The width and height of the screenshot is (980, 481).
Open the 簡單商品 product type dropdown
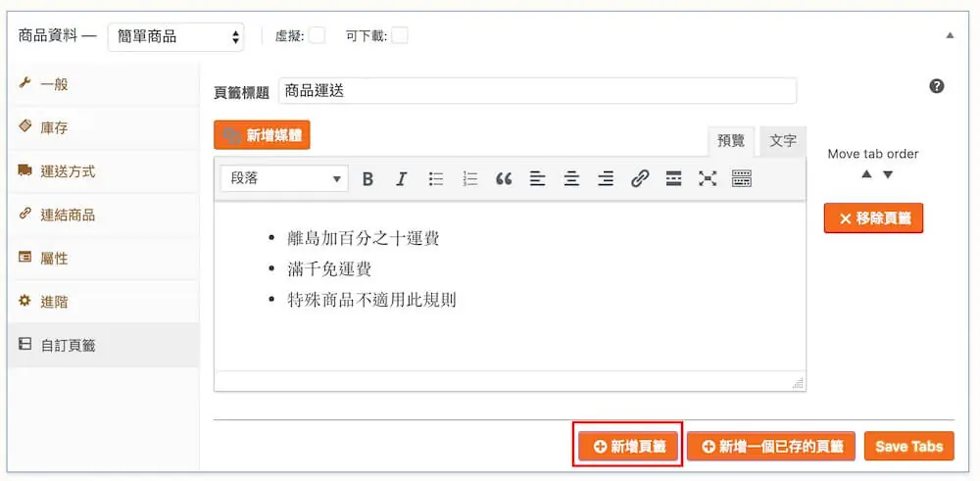point(175,37)
